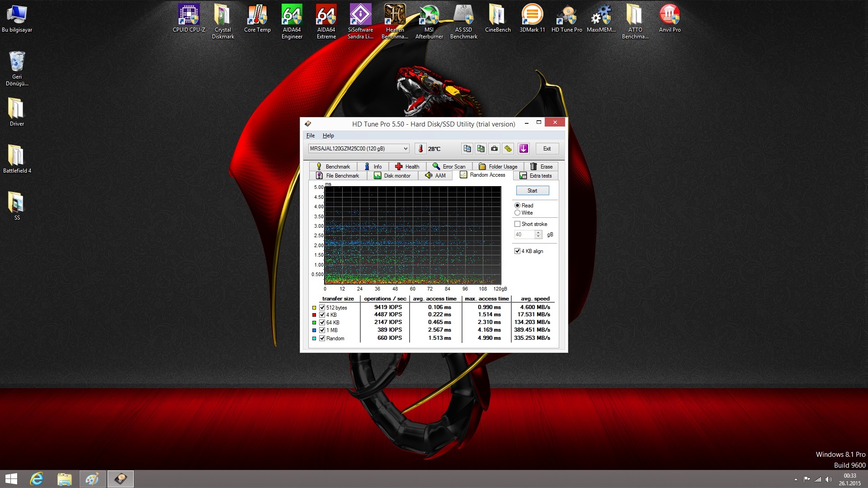The image size is (868, 488).
Task: Click the copy text to clipboard icon
Action: point(467,149)
